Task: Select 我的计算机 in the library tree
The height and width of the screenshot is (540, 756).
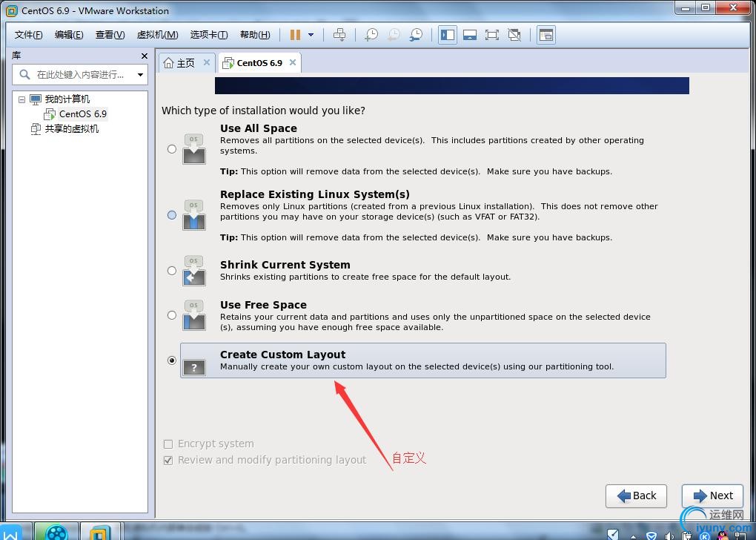Action: coord(67,99)
